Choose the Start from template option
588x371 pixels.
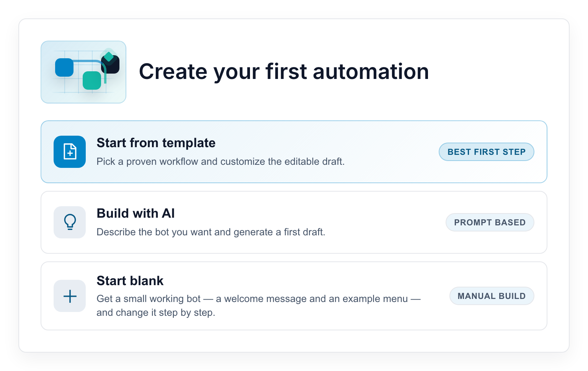click(294, 152)
